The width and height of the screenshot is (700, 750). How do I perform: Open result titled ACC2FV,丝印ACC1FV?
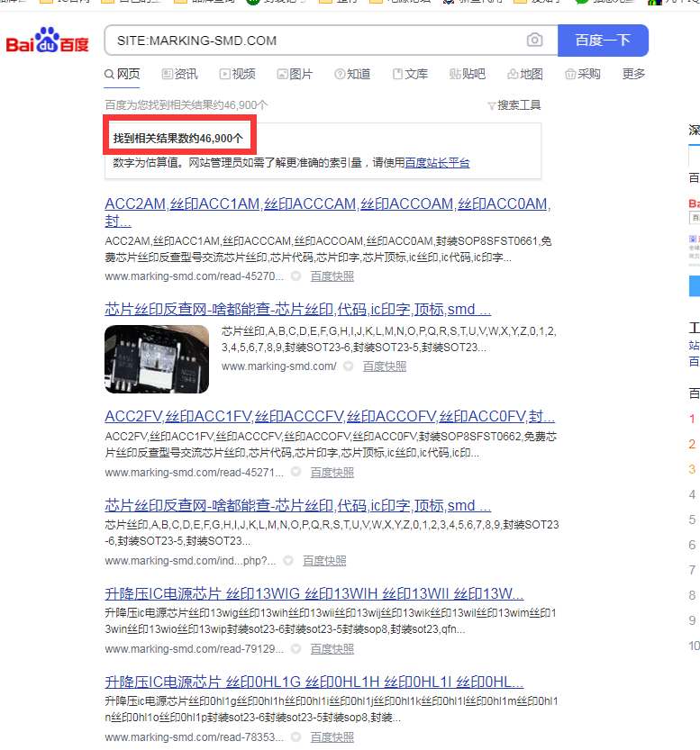click(330, 417)
